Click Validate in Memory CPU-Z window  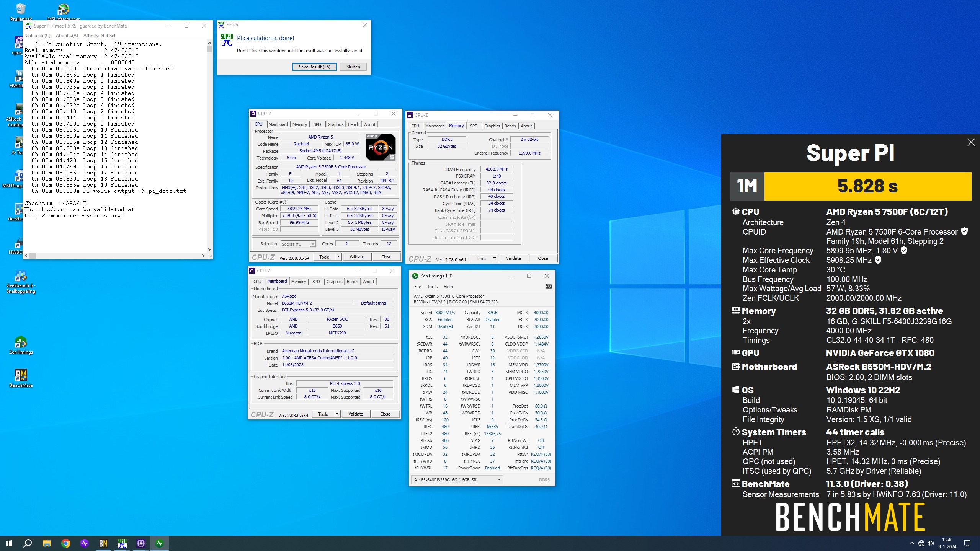[x=513, y=258]
